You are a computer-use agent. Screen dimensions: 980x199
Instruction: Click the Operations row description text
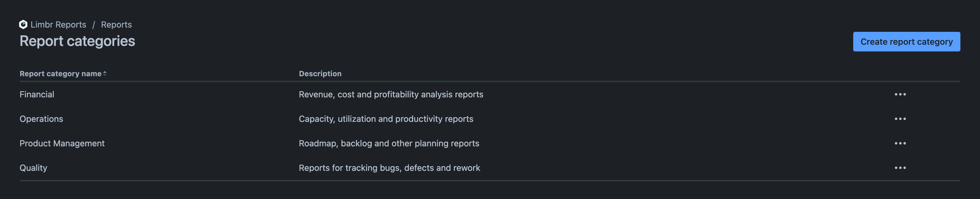(x=386, y=118)
